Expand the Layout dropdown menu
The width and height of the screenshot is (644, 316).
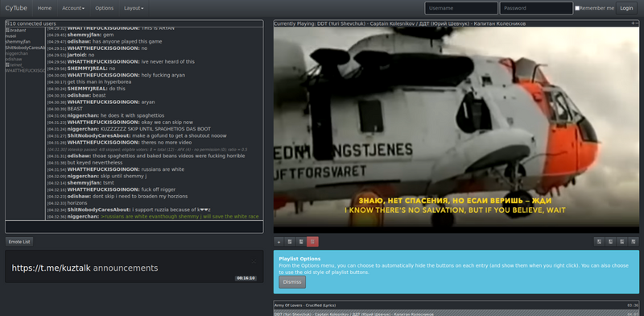pos(134,8)
